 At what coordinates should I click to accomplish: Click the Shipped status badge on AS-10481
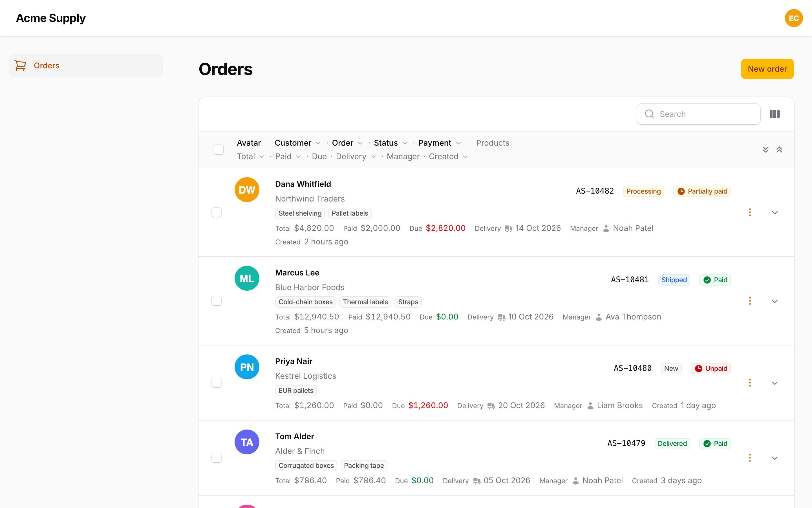tap(674, 280)
